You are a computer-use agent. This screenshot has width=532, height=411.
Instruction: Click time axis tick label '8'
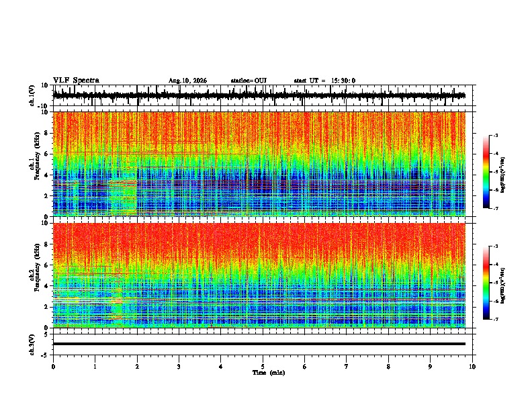coord(388,367)
